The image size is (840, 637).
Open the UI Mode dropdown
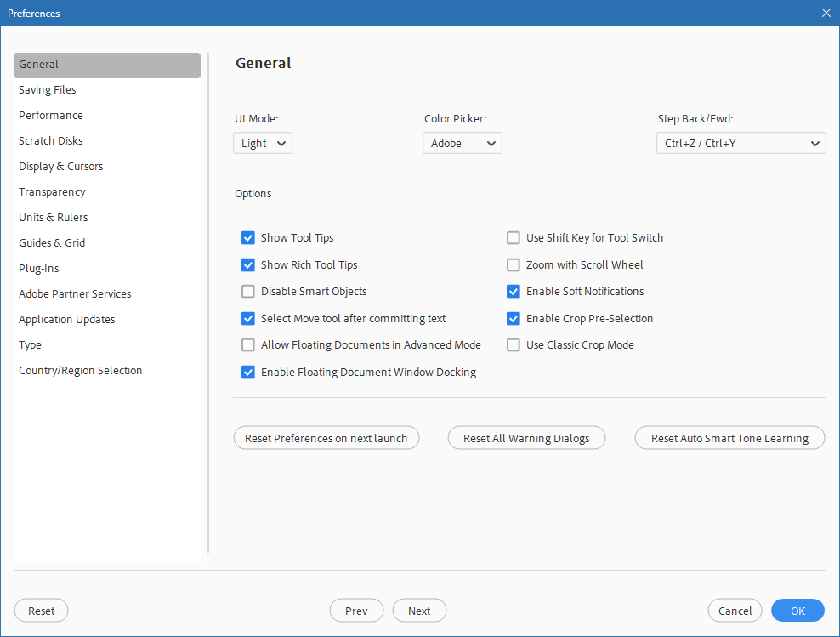point(263,143)
